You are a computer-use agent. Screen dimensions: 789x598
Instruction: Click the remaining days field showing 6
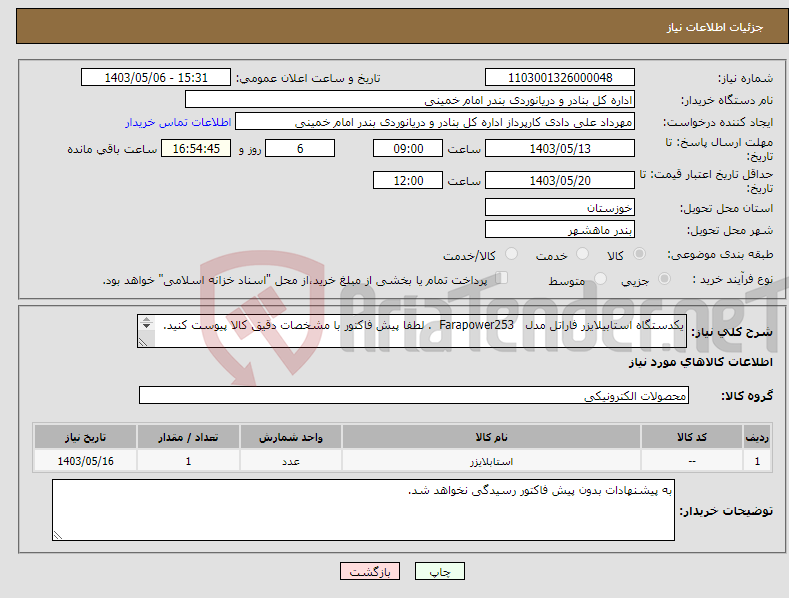coord(300,148)
